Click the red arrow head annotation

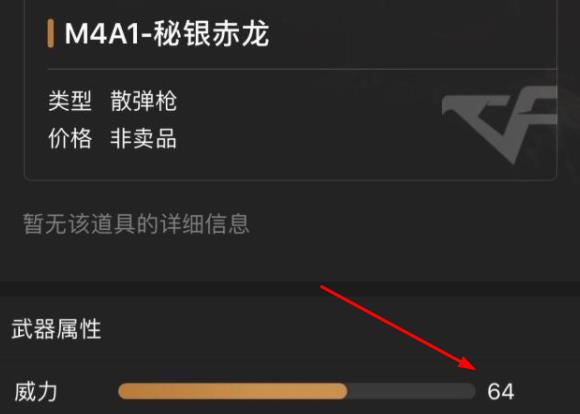coord(467,363)
